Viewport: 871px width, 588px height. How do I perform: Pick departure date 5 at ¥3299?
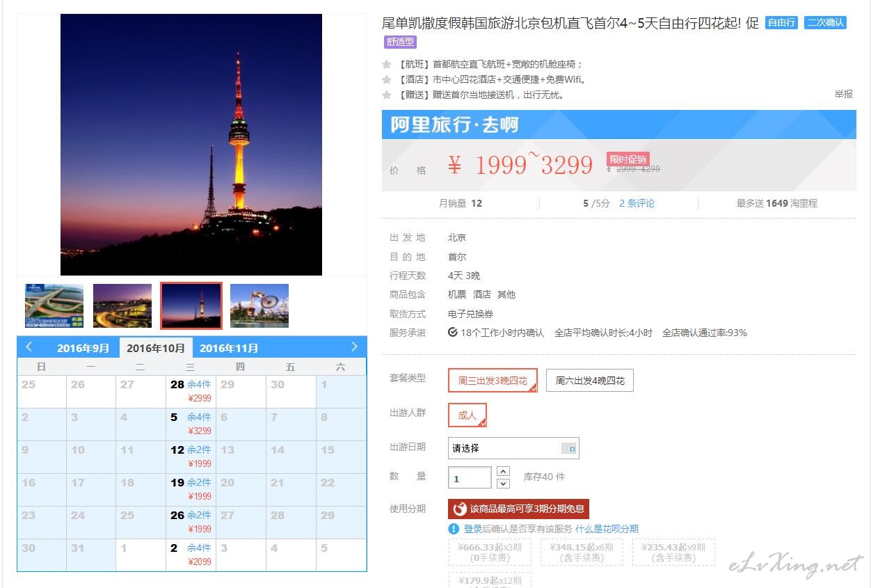click(x=191, y=424)
